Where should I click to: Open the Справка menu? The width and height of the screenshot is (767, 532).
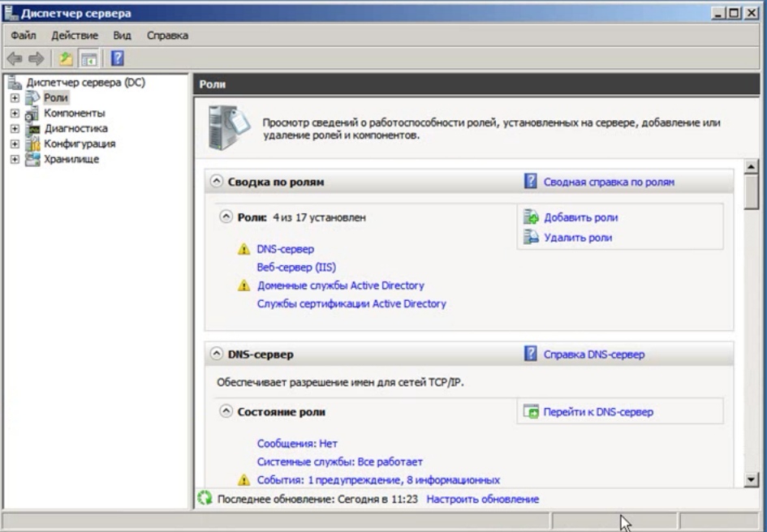point(167,35)
